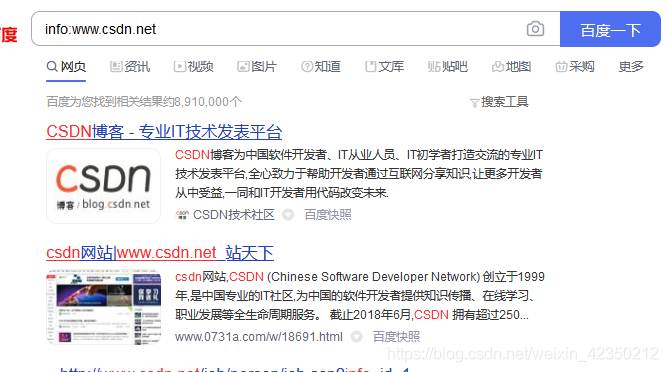Viewport: 668px width, 372px height.
Task: Open 百度快照 for the 站天下 result
Action: [396, 337]
